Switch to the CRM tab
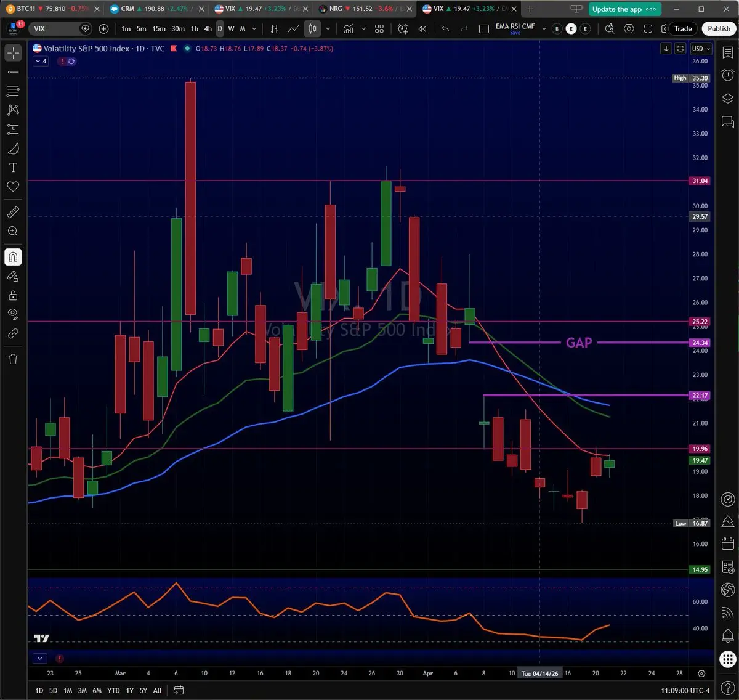The width and height of the screenshot is (739, 700). 156,9
